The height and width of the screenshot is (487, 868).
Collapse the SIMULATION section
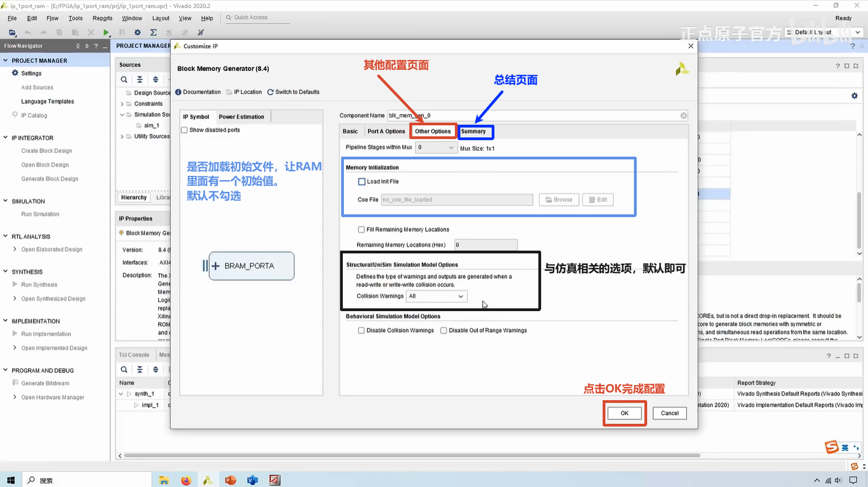coord(5,201)
